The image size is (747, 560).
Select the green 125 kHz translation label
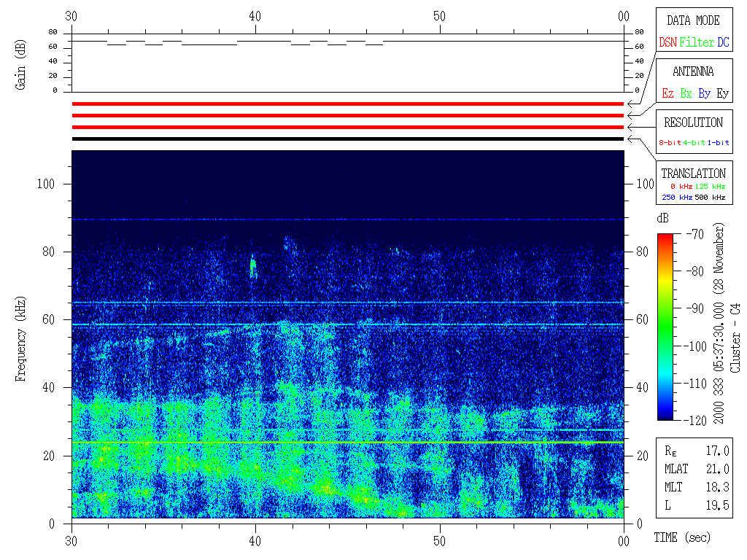710,187
